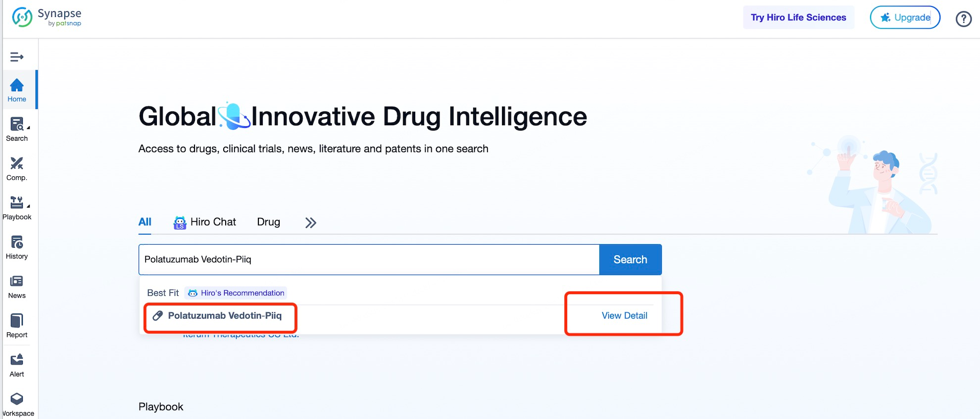980x419 pixels.
Task: Click the Upgrade button
Action: [905, 17]
